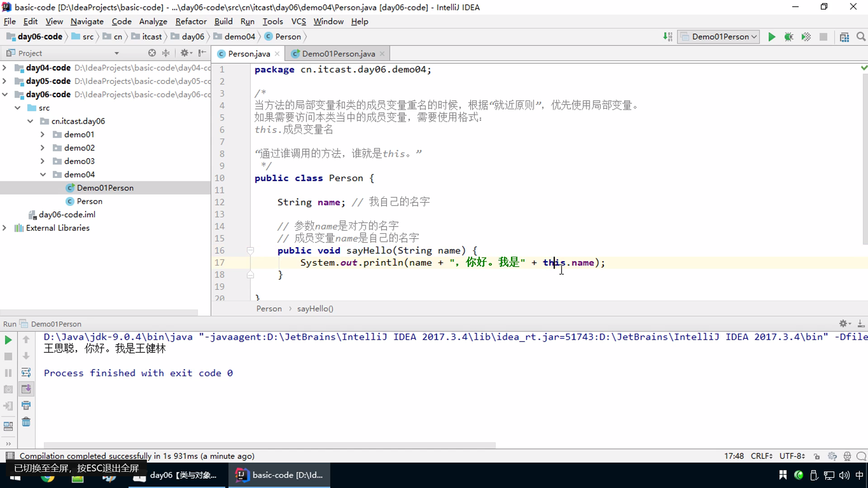Screen dimensions: 868x488
Task: Print console output via printer icon
Action: click(x=26, y=405)
